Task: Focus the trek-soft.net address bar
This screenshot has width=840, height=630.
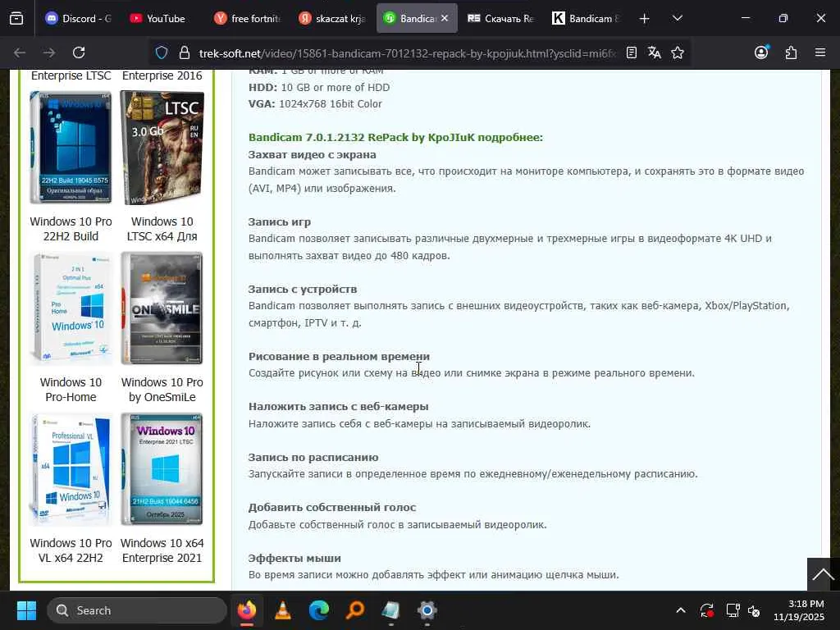Action: [x=407, y=53]
